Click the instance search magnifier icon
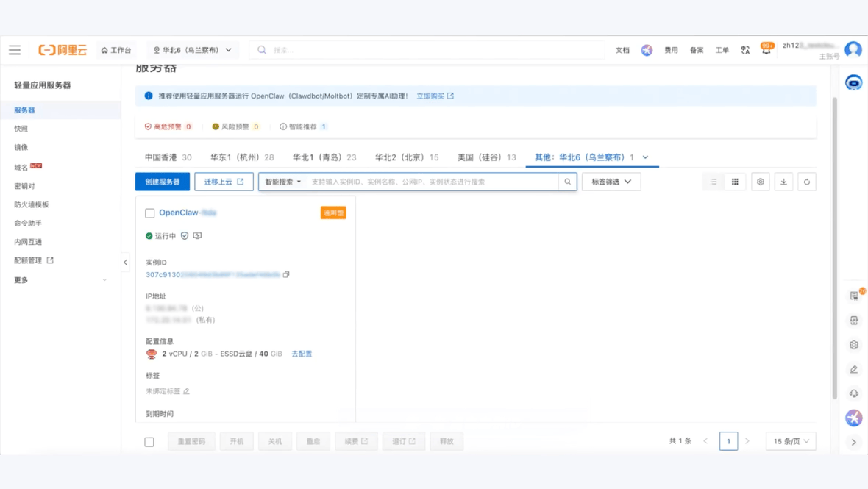The height and width of the screenshot is (489, 868). point(567,182)
